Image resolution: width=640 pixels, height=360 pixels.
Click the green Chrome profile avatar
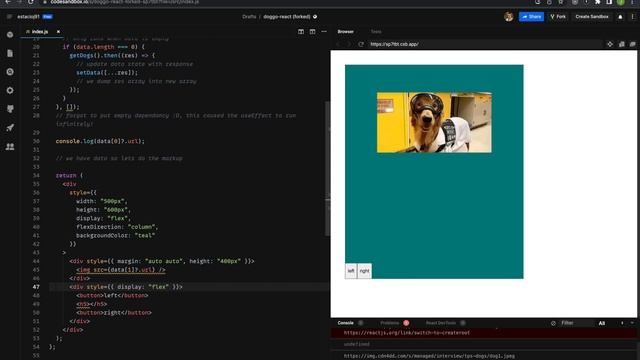(x=620, y=2)
